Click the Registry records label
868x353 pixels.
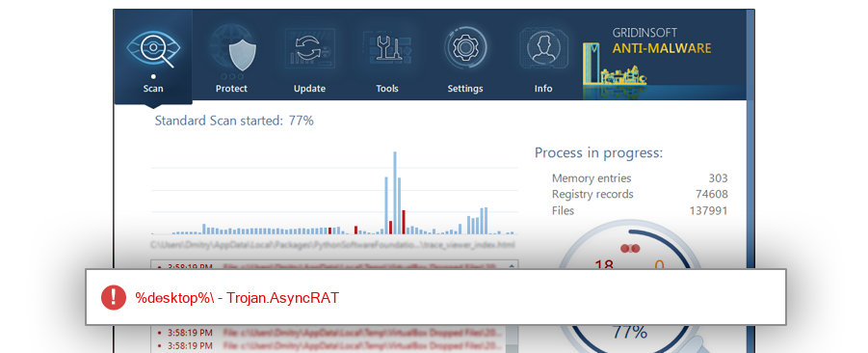click(592, 195)
